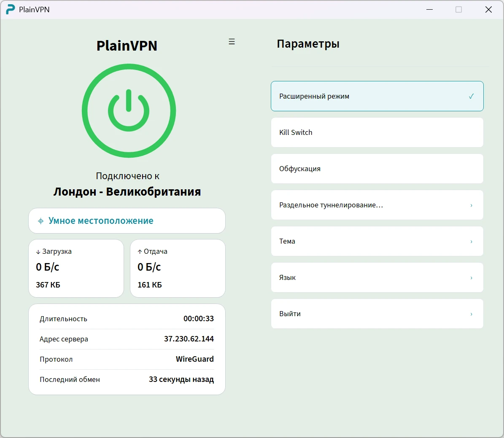
Task: Expand chevron on the Язык row
Action: (471, 278)
